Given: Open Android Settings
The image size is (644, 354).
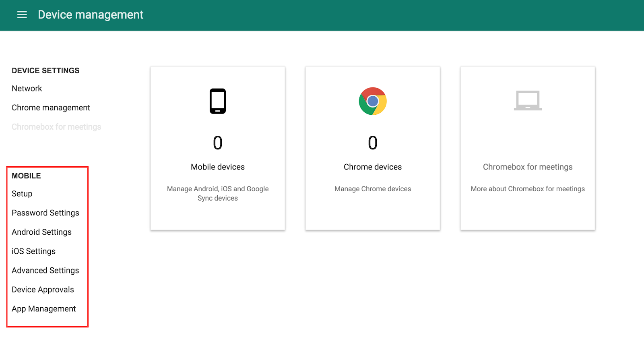Looking at the screenshot, I should click(41, 232).
